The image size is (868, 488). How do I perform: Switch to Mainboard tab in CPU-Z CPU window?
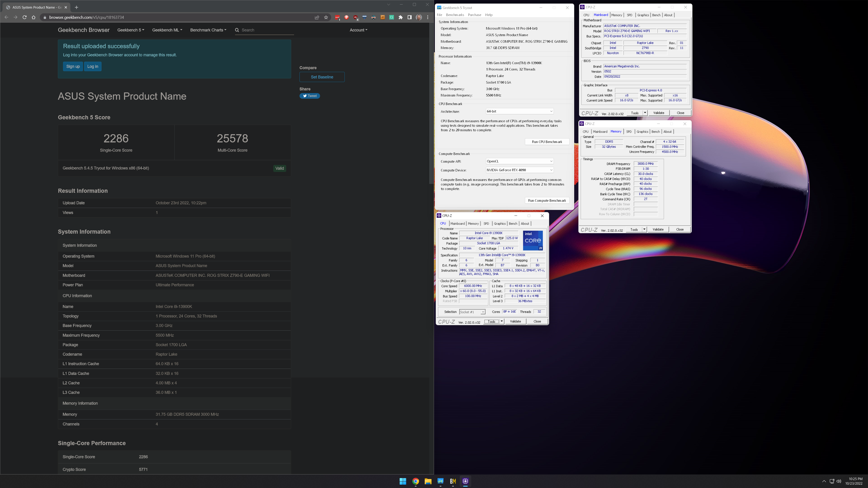tap(457, 224)
